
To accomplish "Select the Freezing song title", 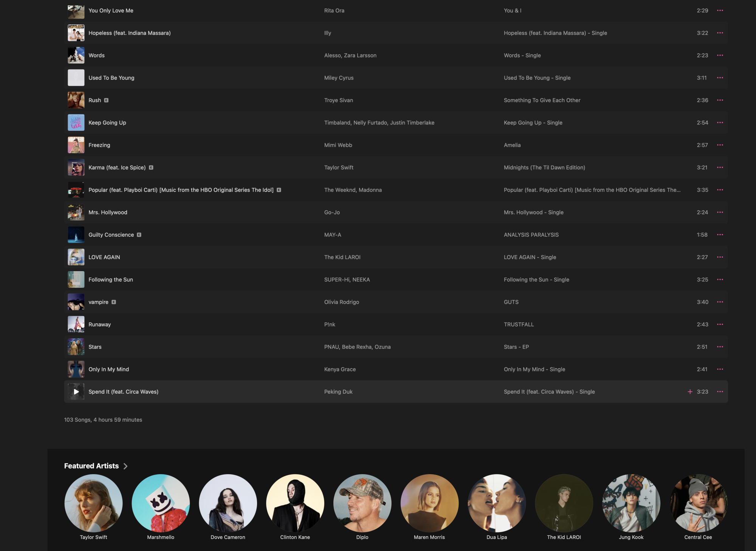I will [99, 145].
